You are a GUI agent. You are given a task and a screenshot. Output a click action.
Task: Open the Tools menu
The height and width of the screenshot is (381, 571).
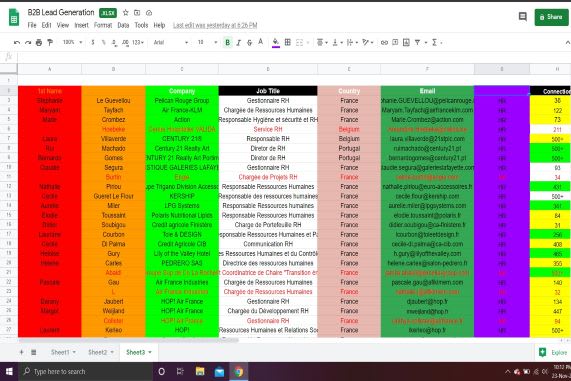[141, 25]
